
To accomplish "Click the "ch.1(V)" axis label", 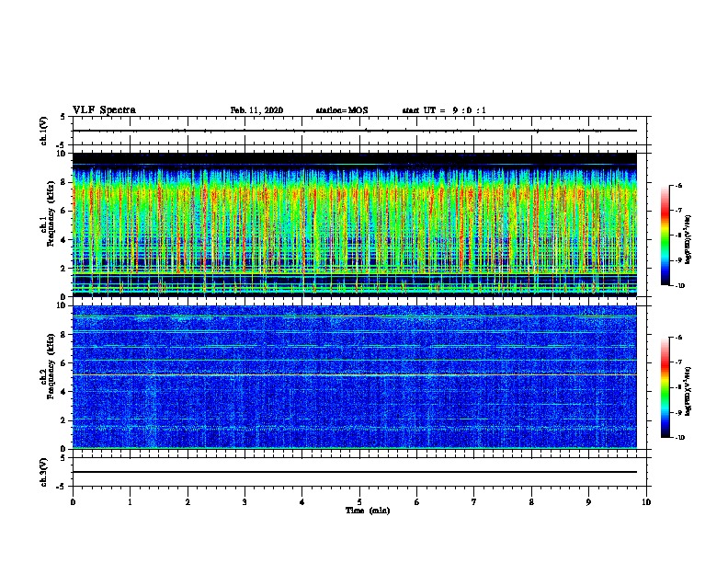I will tap(44, 131).
